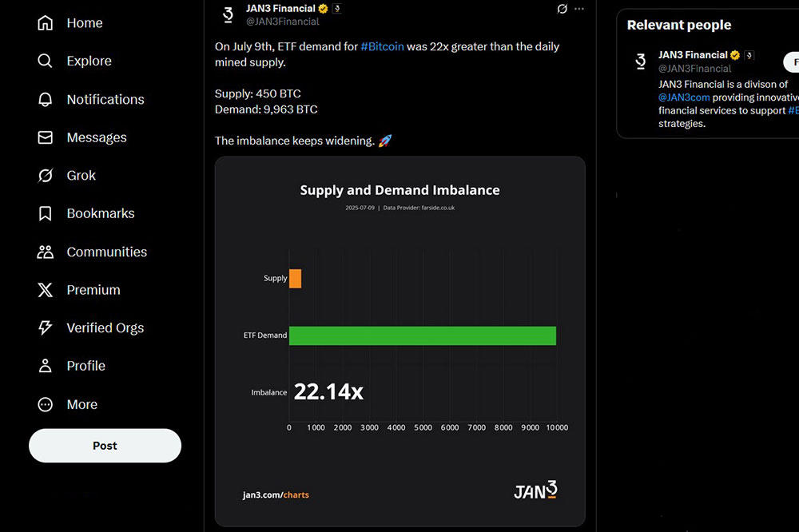799x532 pixels.
Task: Click the Follow button in Relevant people
Action: [791, 62]
